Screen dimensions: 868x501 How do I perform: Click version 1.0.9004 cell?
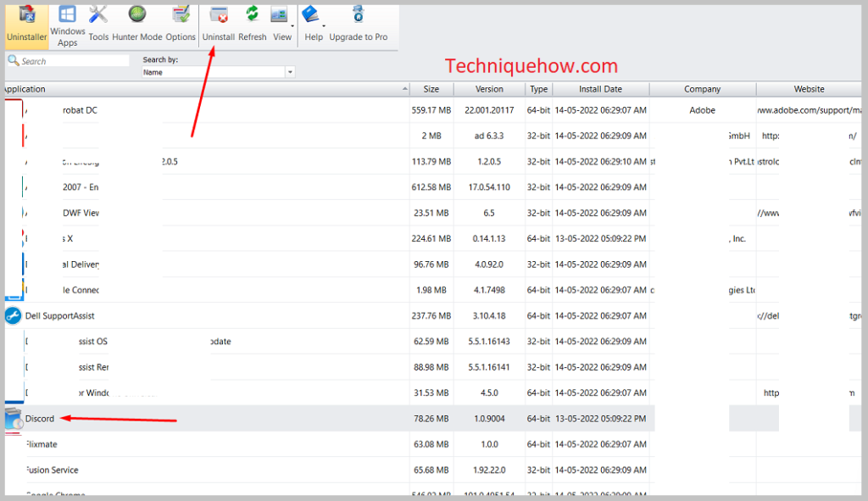pyautogui.click(x=489, y=419)
